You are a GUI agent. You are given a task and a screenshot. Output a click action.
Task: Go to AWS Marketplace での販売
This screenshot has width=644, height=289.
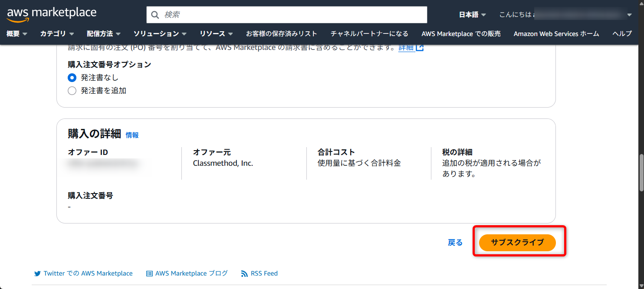pyautogui.click(x=461, y=33)
